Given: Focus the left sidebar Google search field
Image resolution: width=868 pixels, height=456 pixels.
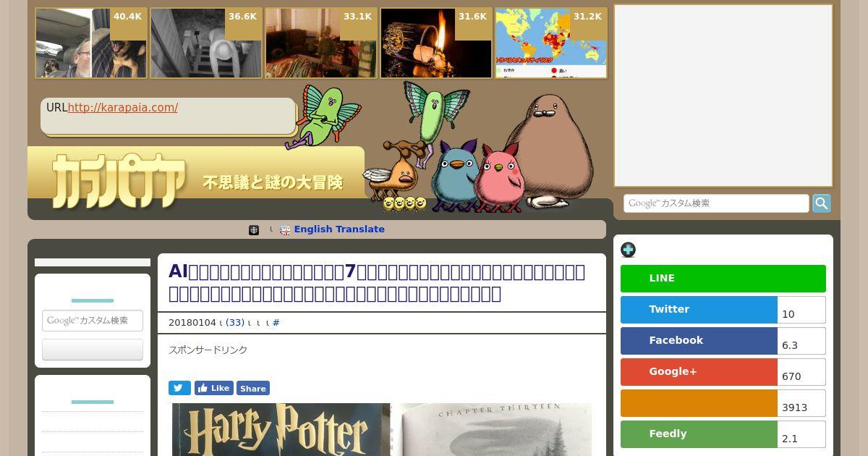Looking at the screenshot, I should point(93,321).
